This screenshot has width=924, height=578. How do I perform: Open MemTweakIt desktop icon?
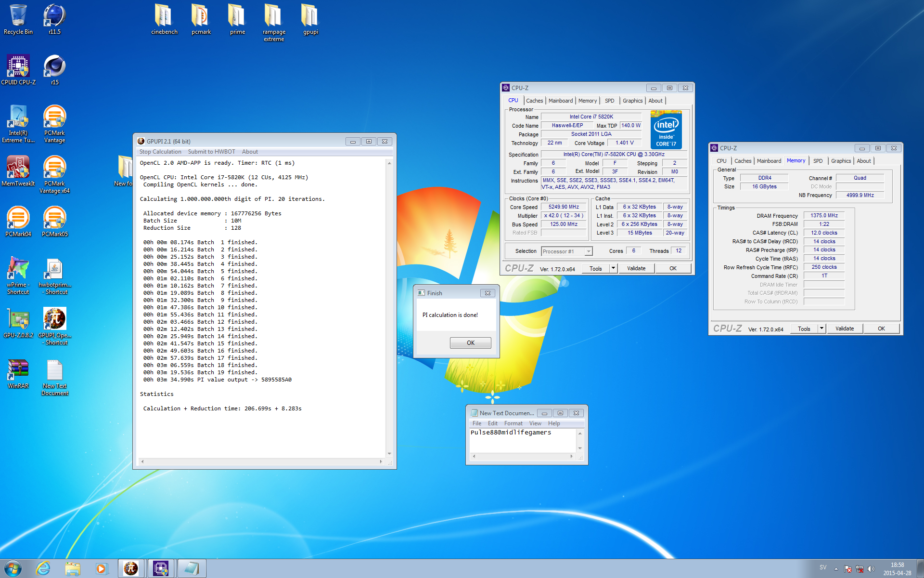pyautogui.click(x=18, y=171)
